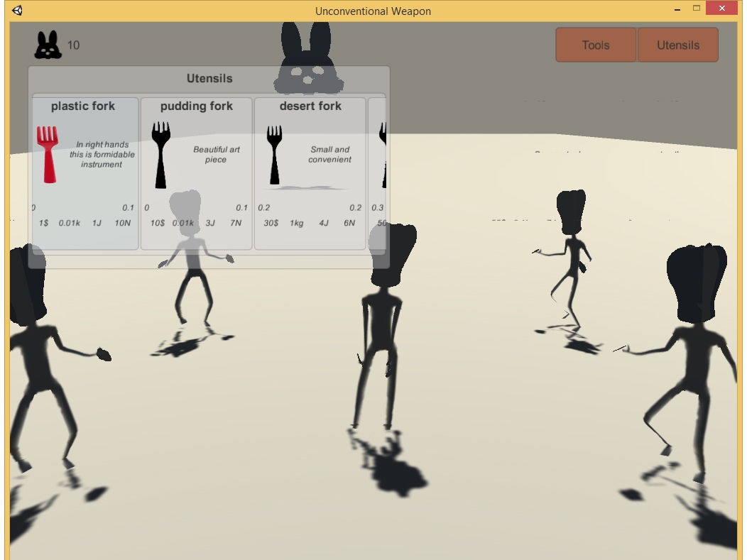Click the plastic fork 10N stat
Screen dimensions: 747x560
pyautogui.click(x=122, y=223)
